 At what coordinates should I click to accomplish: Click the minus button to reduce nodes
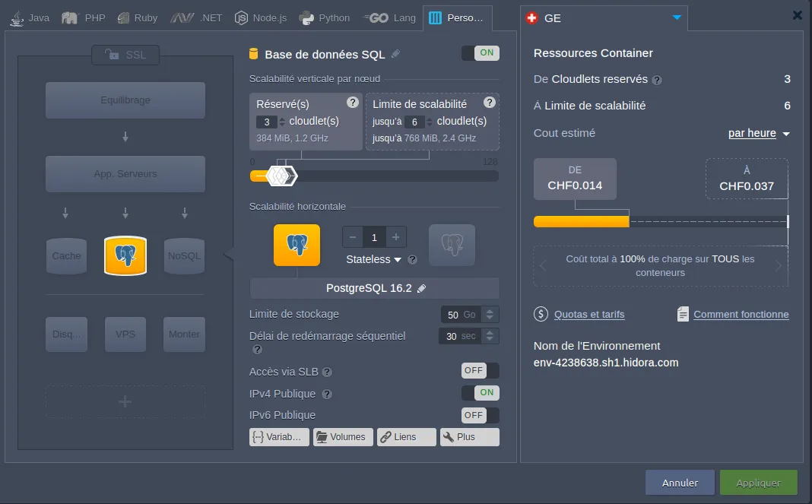click(x=353, y=237)
